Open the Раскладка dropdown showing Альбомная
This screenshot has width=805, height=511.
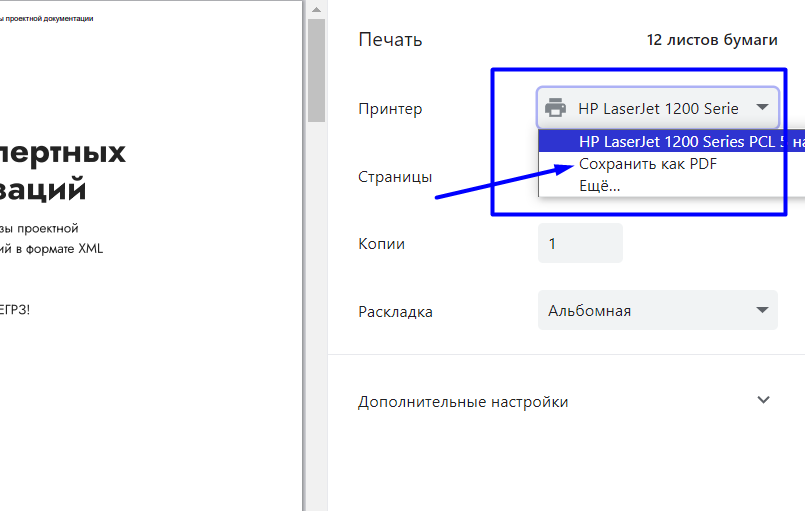click(657, 310)
